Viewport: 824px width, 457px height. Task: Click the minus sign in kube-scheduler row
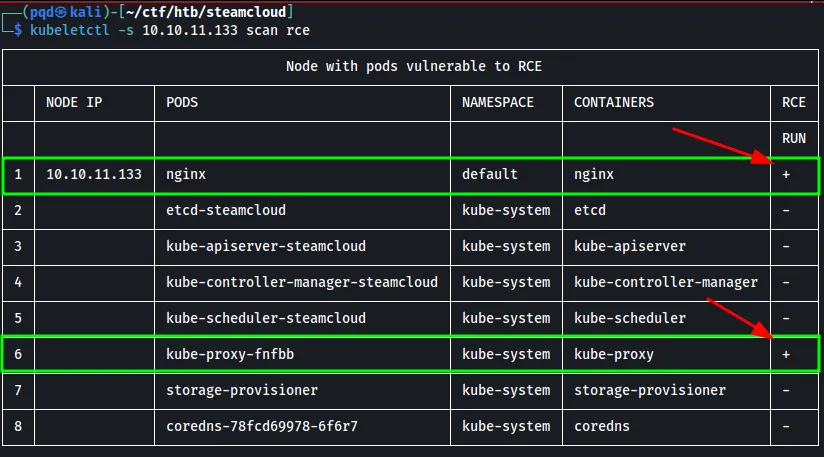pos(786,318)
